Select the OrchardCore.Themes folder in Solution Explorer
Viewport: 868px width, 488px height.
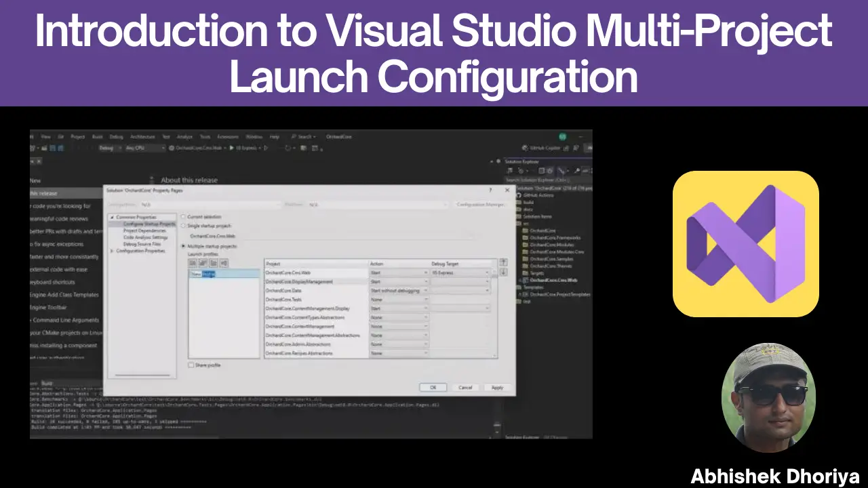[x=551, y=266]
